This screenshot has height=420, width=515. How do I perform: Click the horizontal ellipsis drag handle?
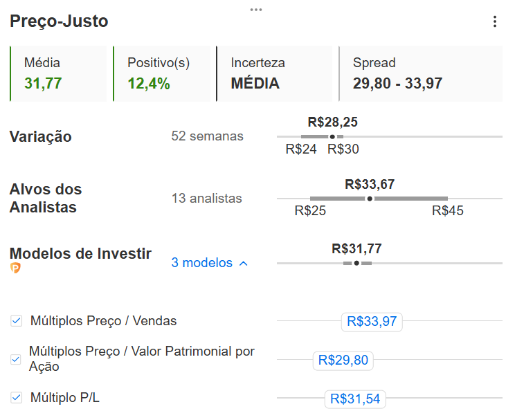point(256,10)
